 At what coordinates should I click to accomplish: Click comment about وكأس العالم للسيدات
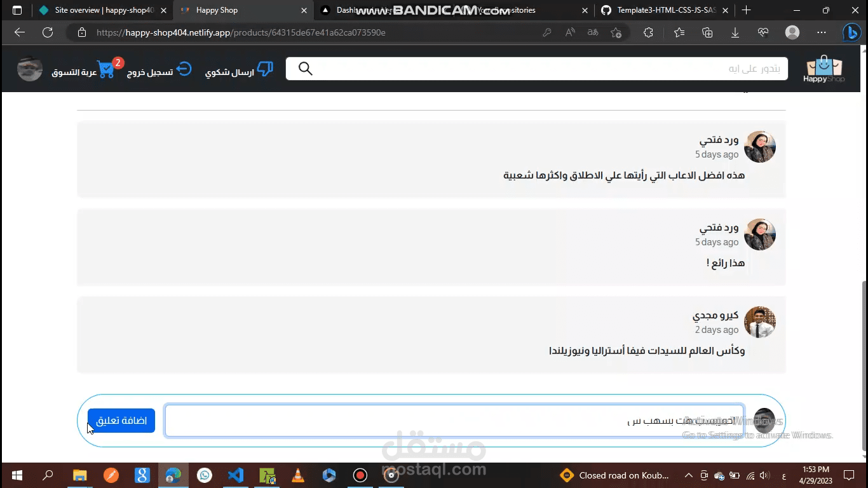(647, 350)
